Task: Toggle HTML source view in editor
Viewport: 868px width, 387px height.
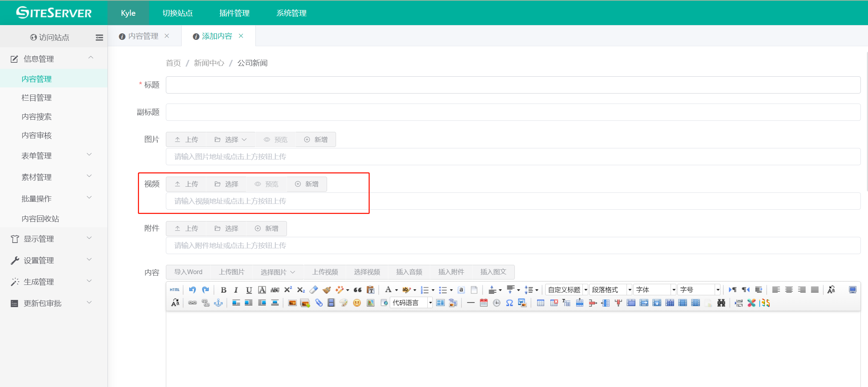Action: (x=175, y=290)
